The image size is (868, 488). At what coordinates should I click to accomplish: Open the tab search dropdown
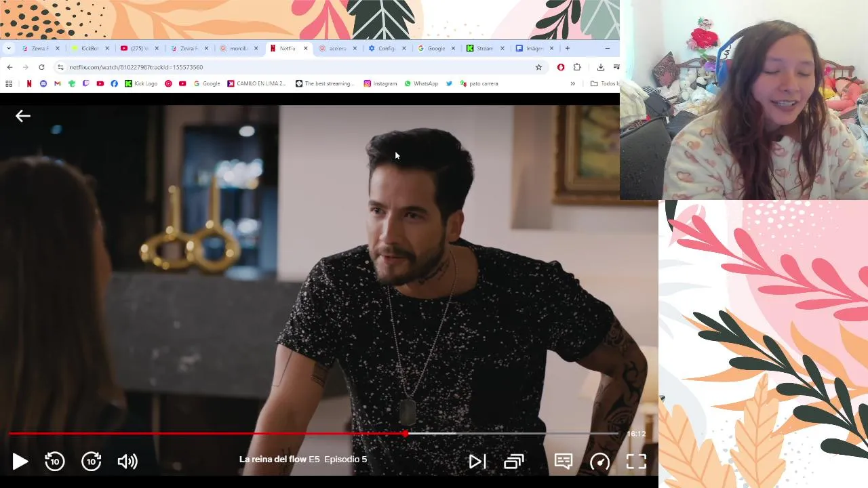pyautogui.click(x=9, y=48)
